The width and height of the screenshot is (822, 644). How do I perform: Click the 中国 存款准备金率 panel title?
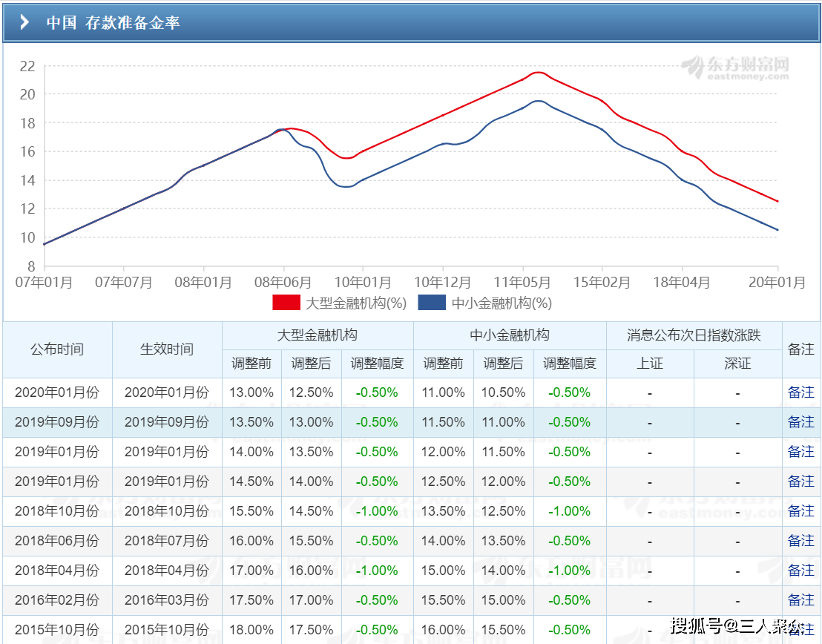click(x=113, y=22)
